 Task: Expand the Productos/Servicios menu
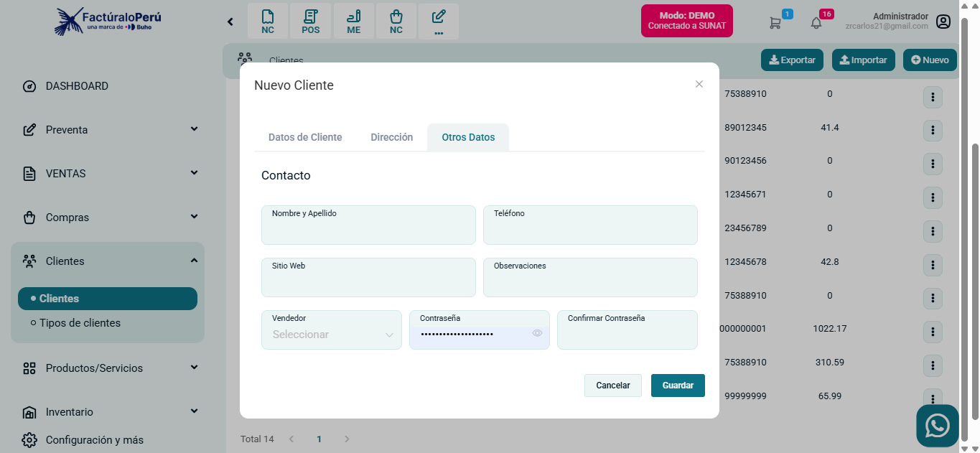point(108,368)
